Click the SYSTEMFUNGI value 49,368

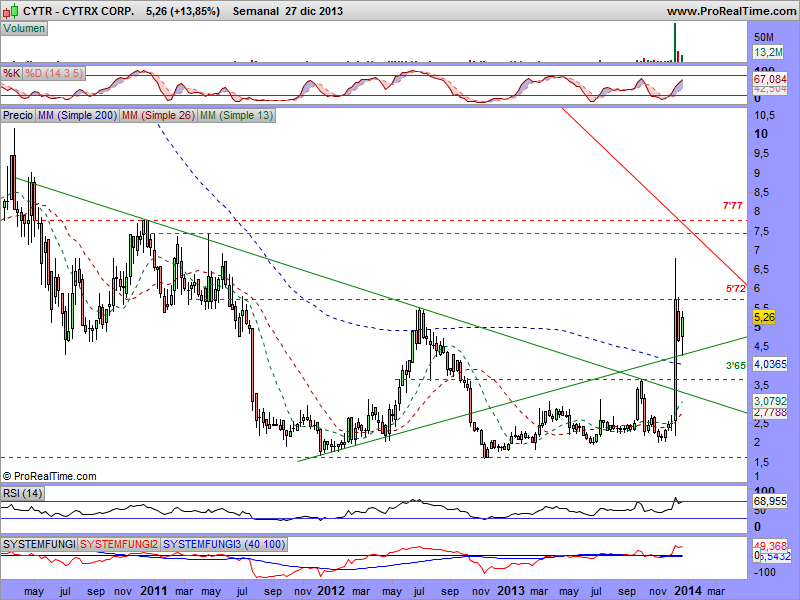(x=770, y=546)
